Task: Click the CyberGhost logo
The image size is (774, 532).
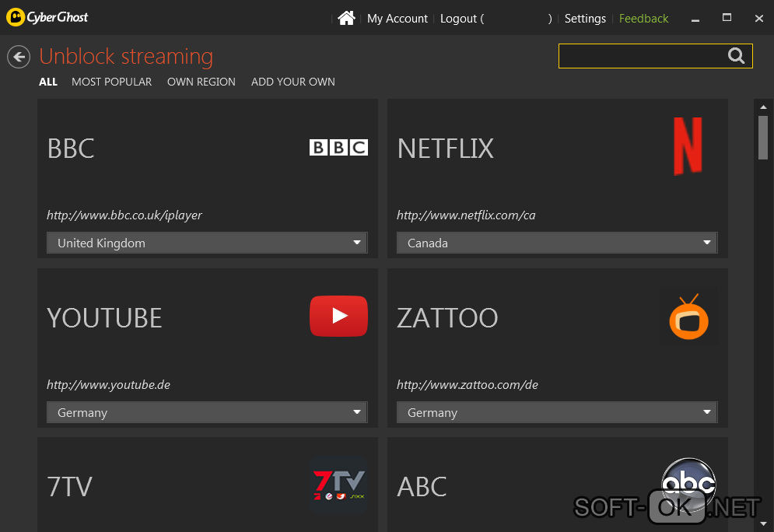Action: point(47,17)
